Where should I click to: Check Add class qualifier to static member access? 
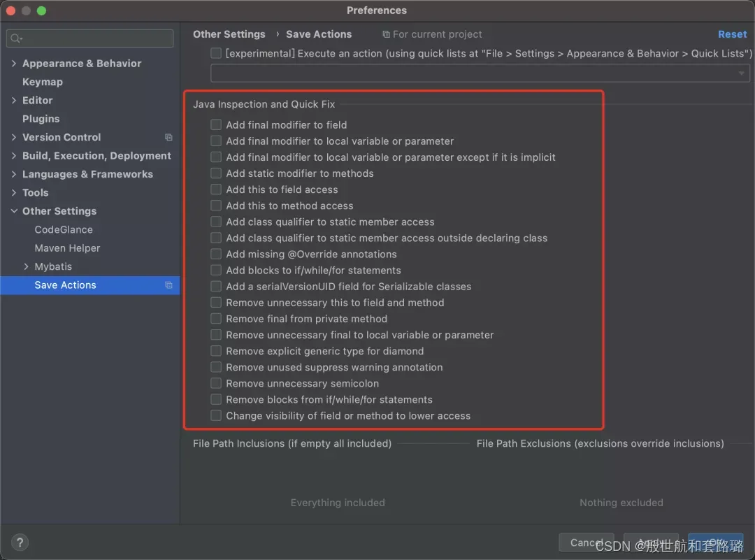tap(216, 222)
